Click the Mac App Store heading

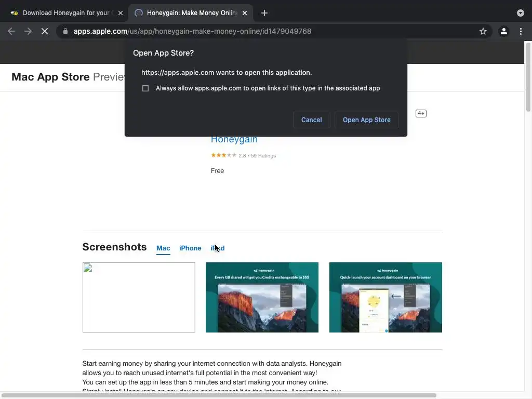click(50, 77)
